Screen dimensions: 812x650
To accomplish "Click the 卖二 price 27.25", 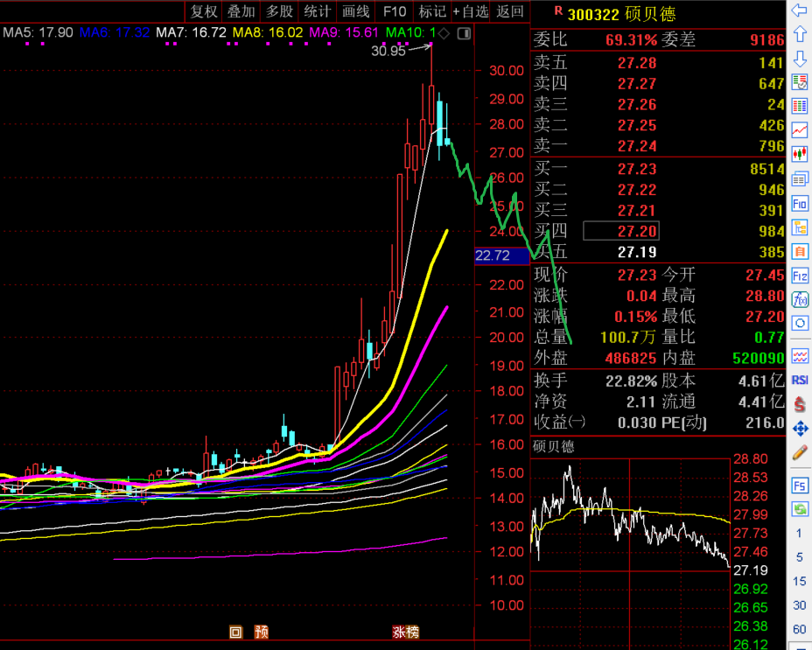I will tap(636, 125).
